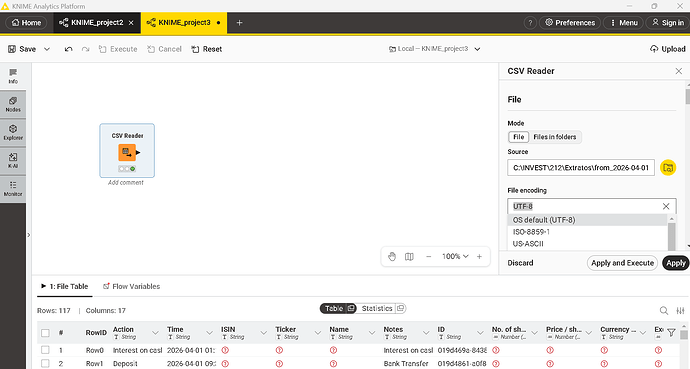Close the KNIME_project2 tab
The image size is (690, 369).
(x=131, y=23)
